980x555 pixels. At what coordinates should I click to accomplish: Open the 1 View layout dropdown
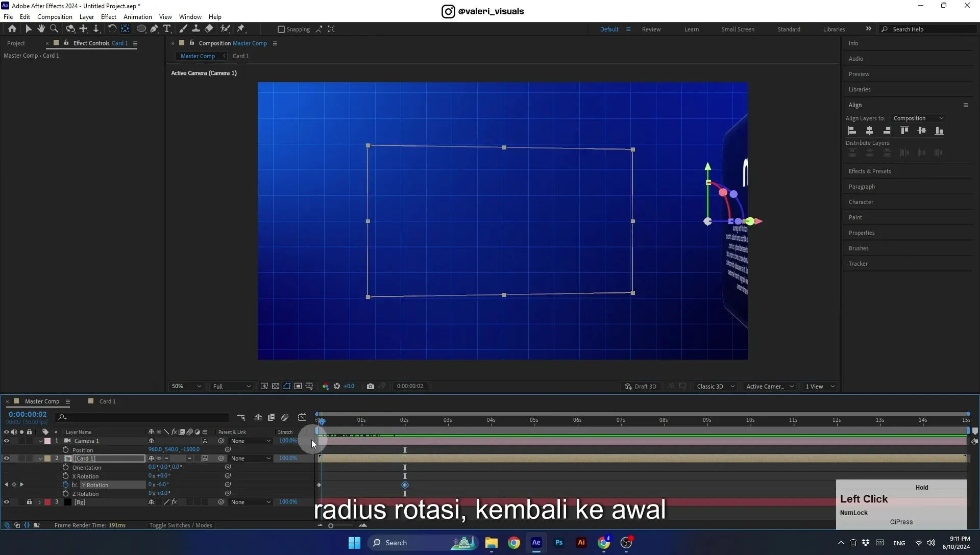pyautogui.click(x=820, y=386)
